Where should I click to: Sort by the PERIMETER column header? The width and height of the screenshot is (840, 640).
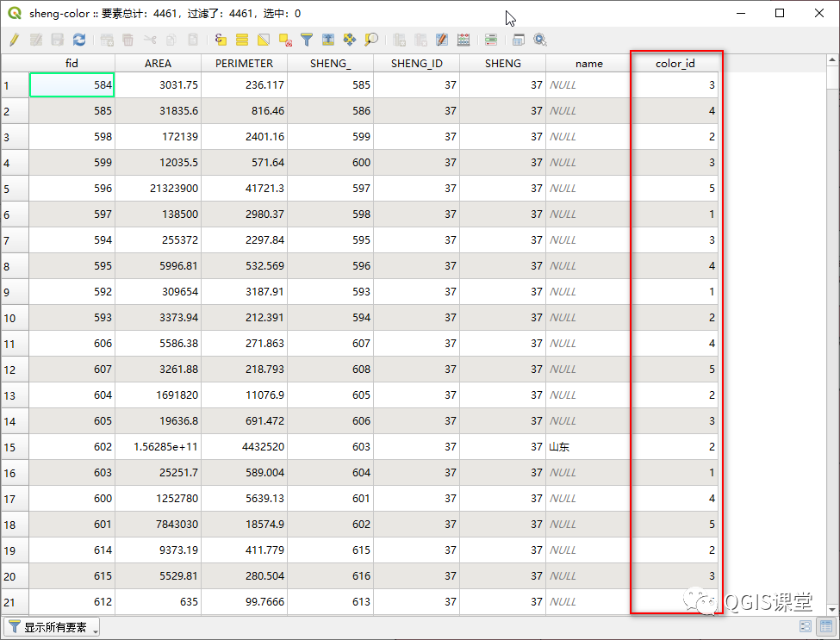245,63
